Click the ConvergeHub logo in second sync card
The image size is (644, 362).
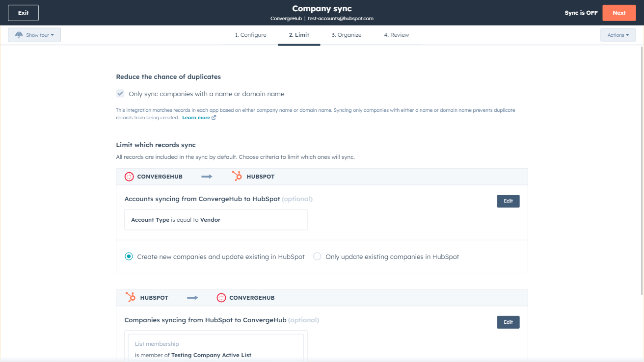click(x=221, y=297)
